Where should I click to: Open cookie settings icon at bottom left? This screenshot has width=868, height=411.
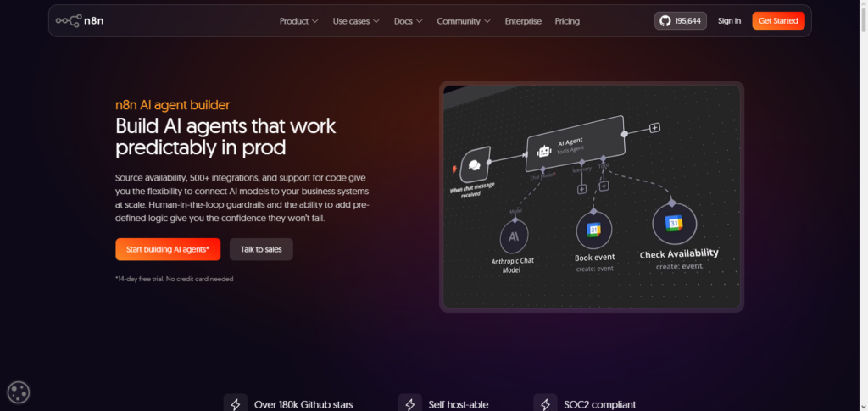[x=19, y=392]
